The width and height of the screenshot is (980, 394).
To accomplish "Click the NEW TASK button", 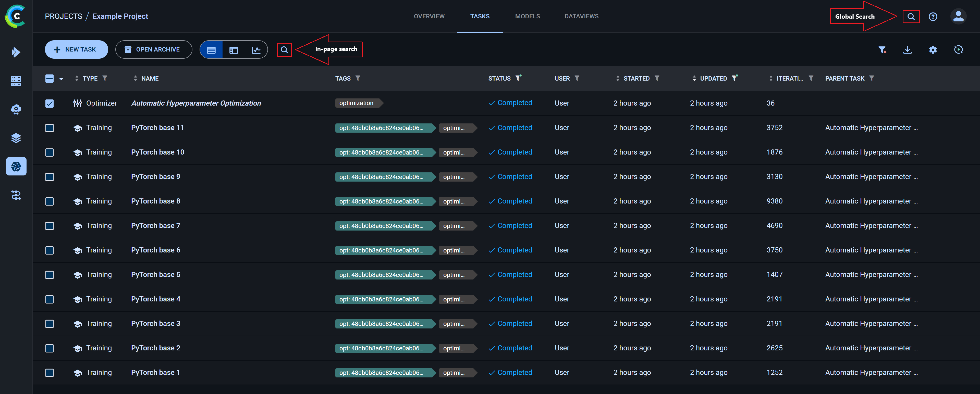I will (76, 49).
